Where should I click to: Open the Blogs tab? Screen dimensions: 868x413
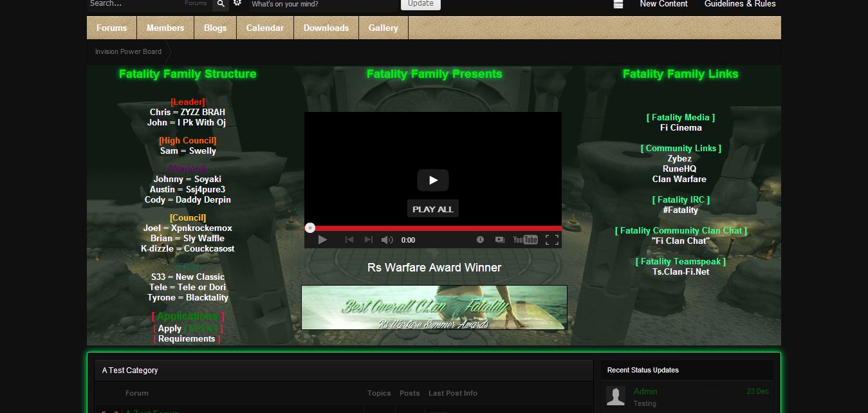pyautogui.click(x=216, y=28)
